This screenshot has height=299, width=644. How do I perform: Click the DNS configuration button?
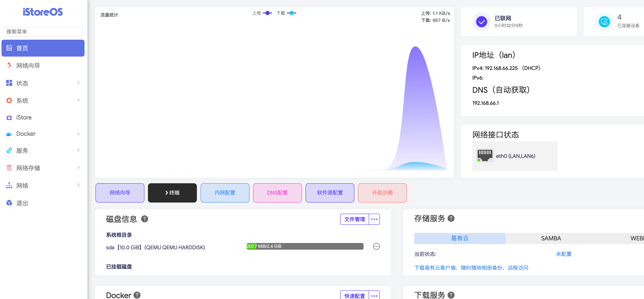(x=277, y=193)
